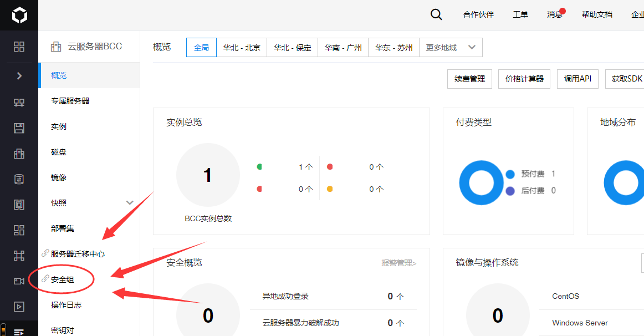Click the 调用API button

(x=577, y=79)
